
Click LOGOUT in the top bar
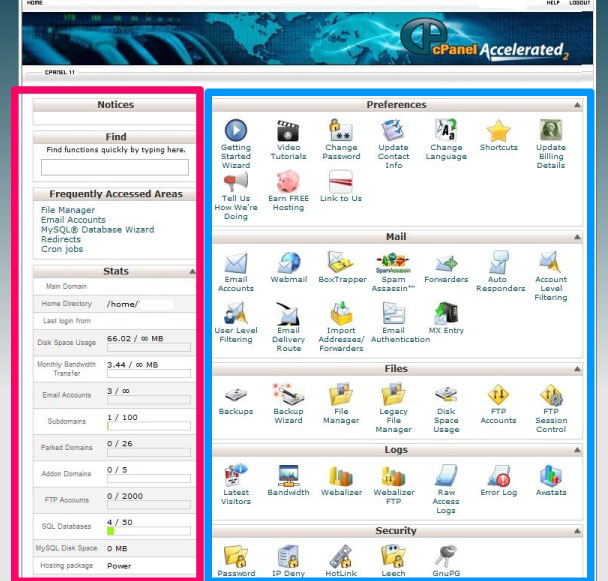(580, 4)
